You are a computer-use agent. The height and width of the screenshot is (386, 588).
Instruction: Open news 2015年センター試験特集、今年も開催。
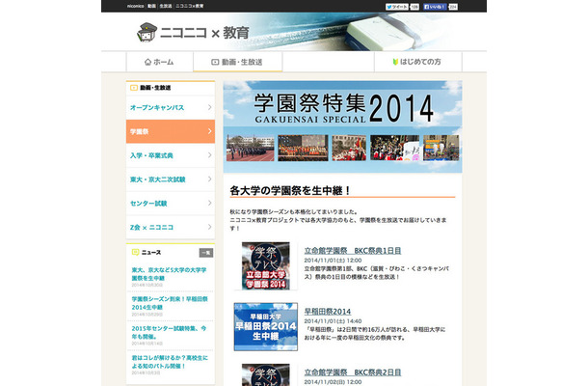169,332
